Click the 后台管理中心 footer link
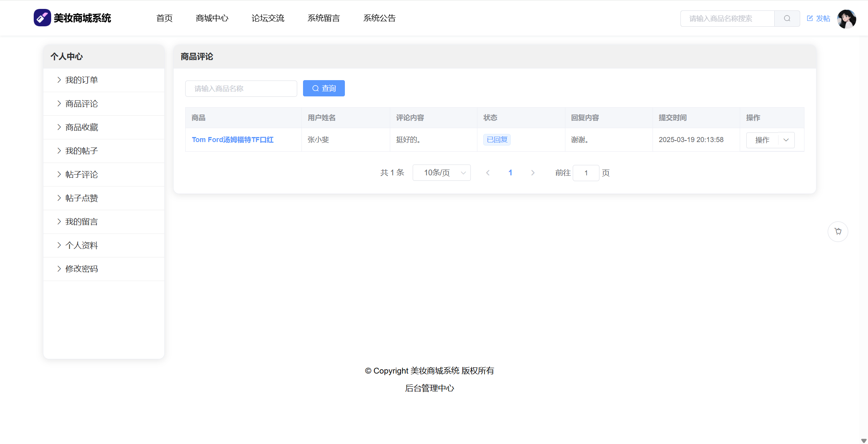 [x=429, y=388]
